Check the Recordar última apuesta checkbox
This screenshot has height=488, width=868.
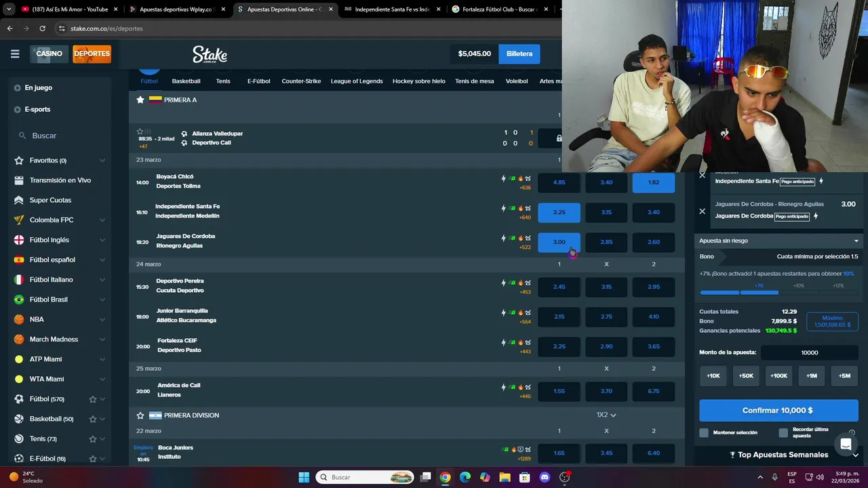(x=783, y=432)
